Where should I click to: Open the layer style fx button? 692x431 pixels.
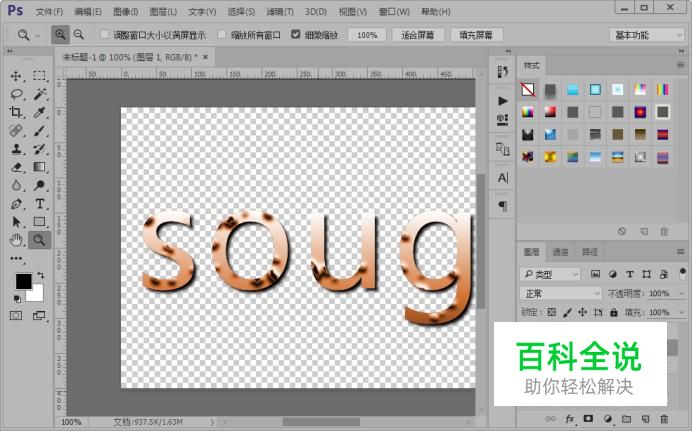pyautogui.click(x=570, y=419)
